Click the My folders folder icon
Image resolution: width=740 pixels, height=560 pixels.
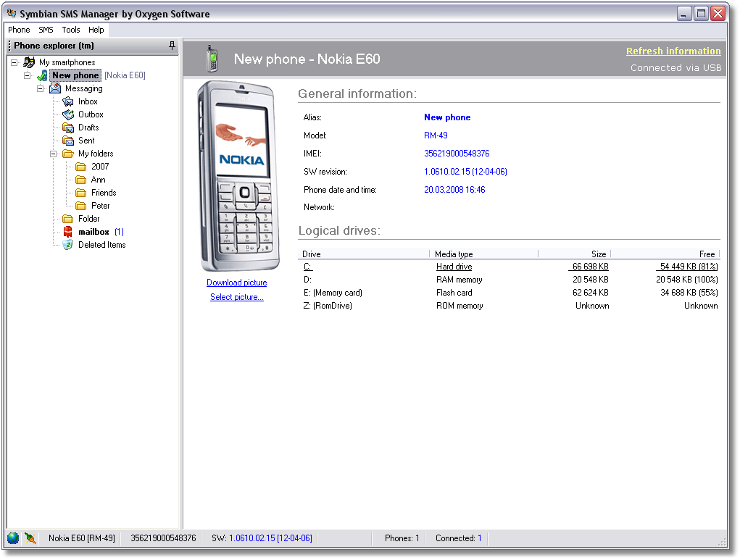[68, 154]
